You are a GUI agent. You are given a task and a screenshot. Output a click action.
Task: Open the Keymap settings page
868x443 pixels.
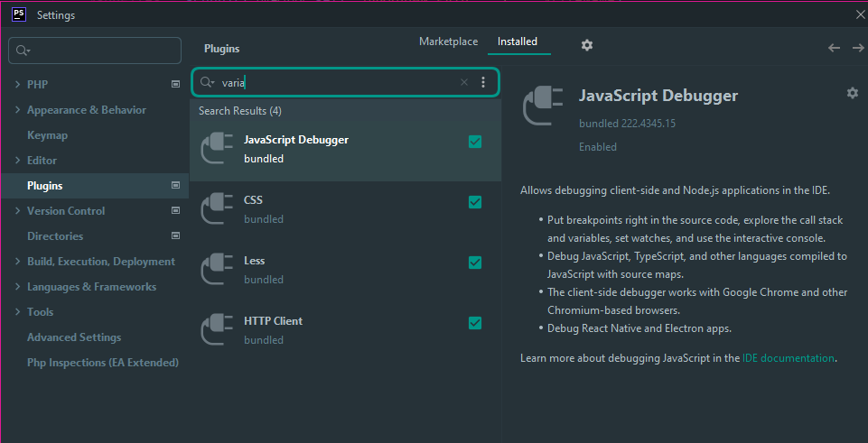(47, 135)
